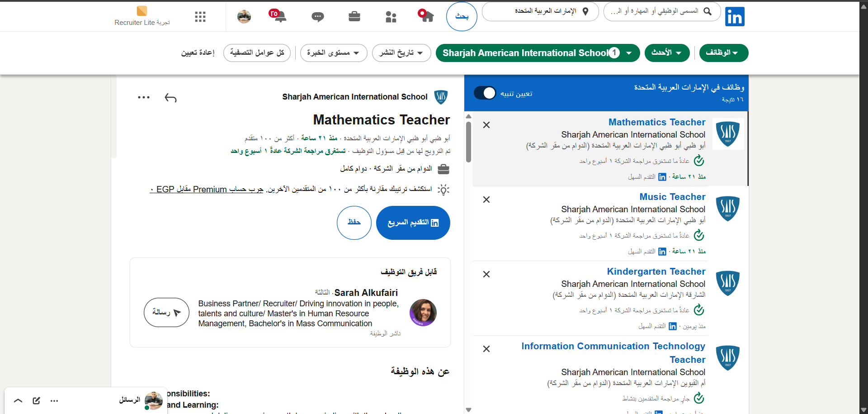Open the الوظائف dropdown filter
Viewport: 868px width, 414px height.
pos(724,53)
